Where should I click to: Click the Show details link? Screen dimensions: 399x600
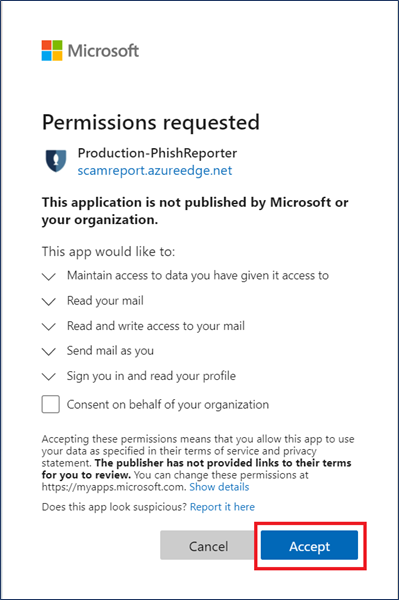[x=219, y=487]
